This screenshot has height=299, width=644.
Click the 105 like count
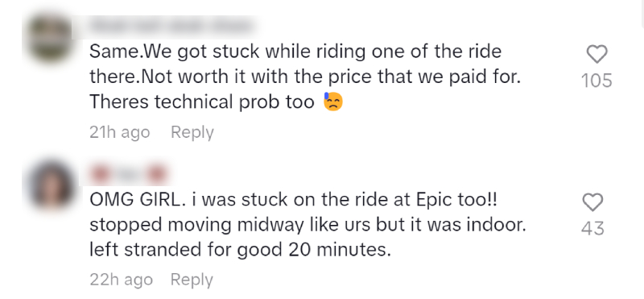point(597,81)
